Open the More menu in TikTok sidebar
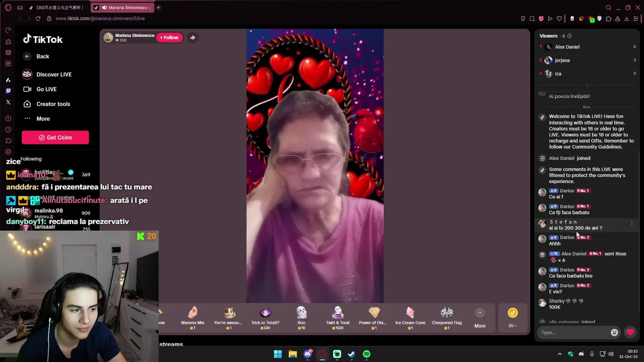 pos(43,119)
